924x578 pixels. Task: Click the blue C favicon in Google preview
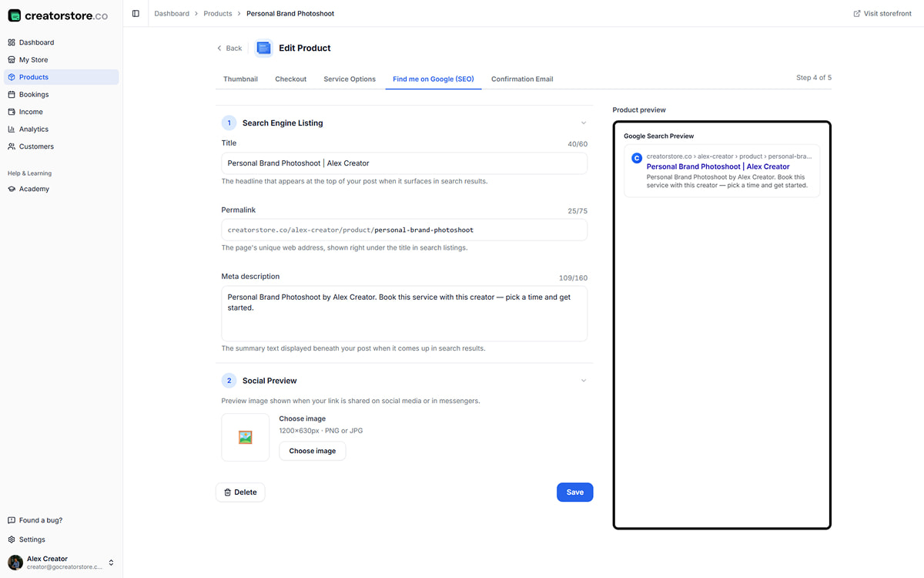pyautogui.click(x=637, y=158)
